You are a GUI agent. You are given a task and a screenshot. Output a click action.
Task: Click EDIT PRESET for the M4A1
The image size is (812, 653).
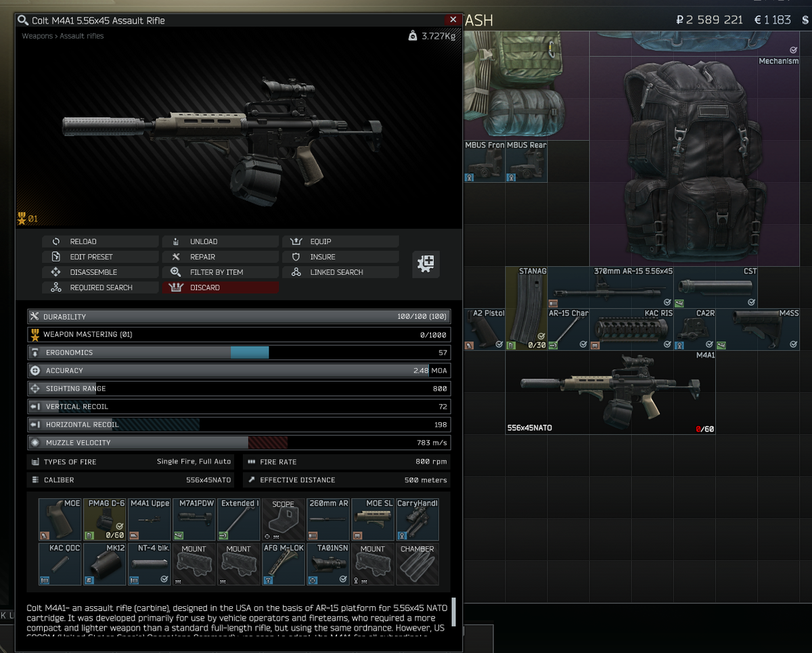(100, 257)
